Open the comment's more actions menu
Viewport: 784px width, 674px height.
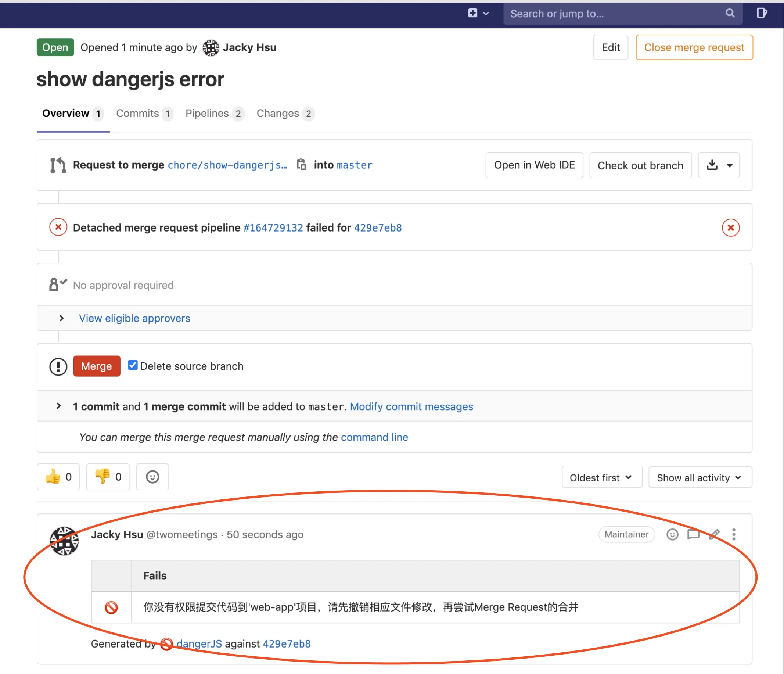[x=734, y=534]
